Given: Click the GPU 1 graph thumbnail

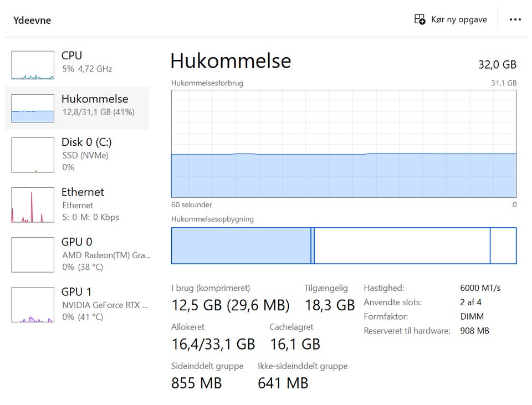Looking at the screenshot, I should [33, 305].
